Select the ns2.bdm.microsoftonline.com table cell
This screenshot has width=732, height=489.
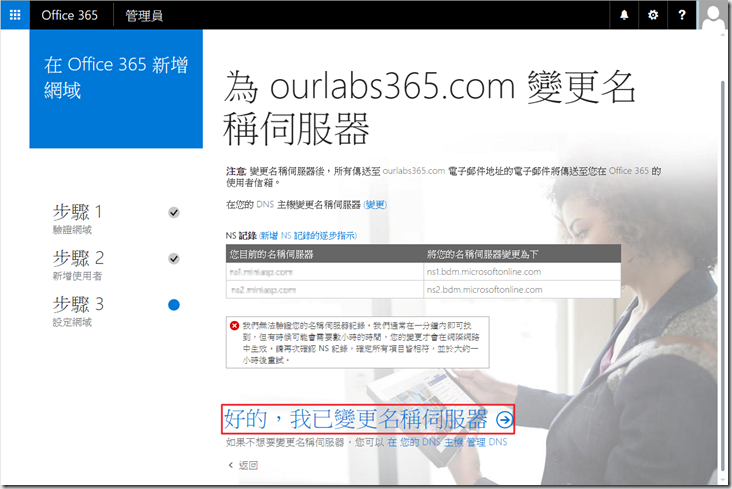484,290
